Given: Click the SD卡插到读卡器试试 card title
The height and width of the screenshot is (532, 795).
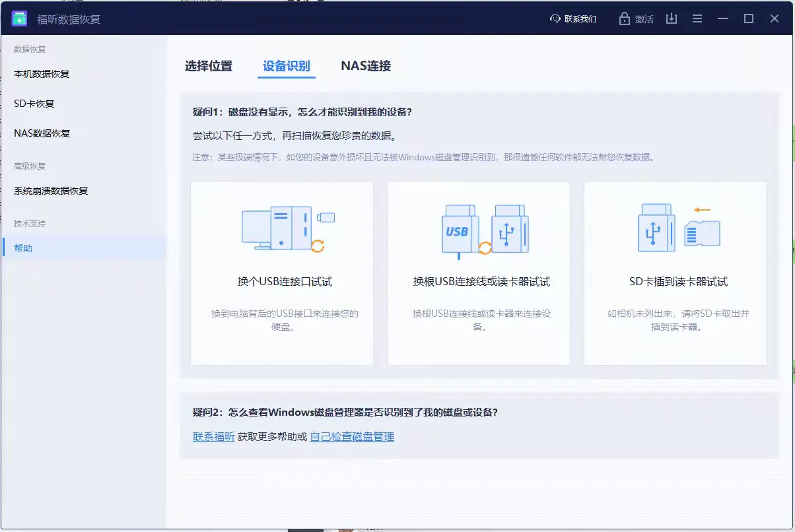Looking at the screenshot, I should pyautogui.click(x=678, y=282).
